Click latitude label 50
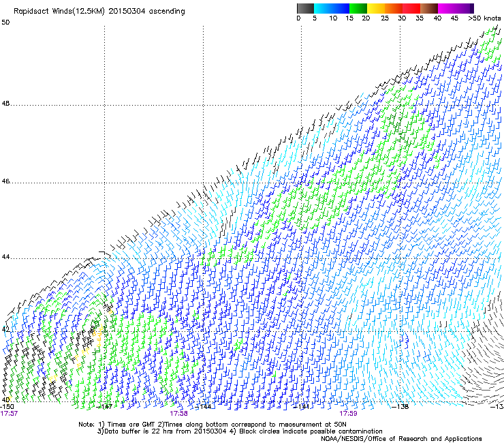The image size is (504, 443). click(x=5, y=22)
